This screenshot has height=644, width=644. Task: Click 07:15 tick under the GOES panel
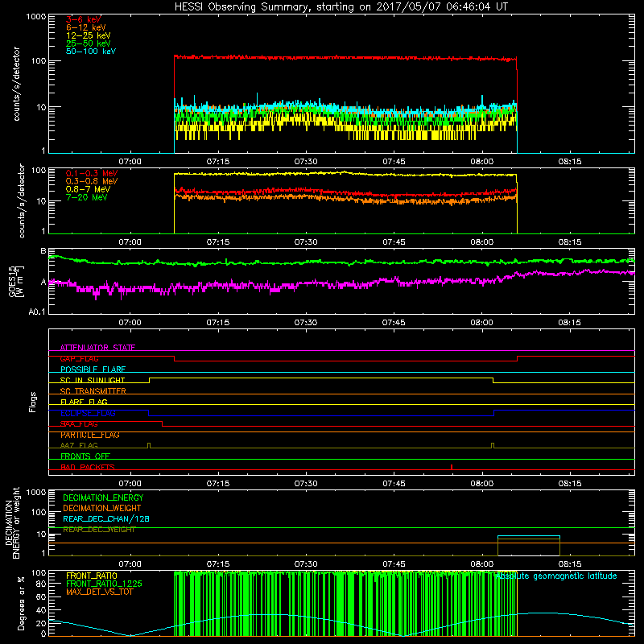point(217,323)
